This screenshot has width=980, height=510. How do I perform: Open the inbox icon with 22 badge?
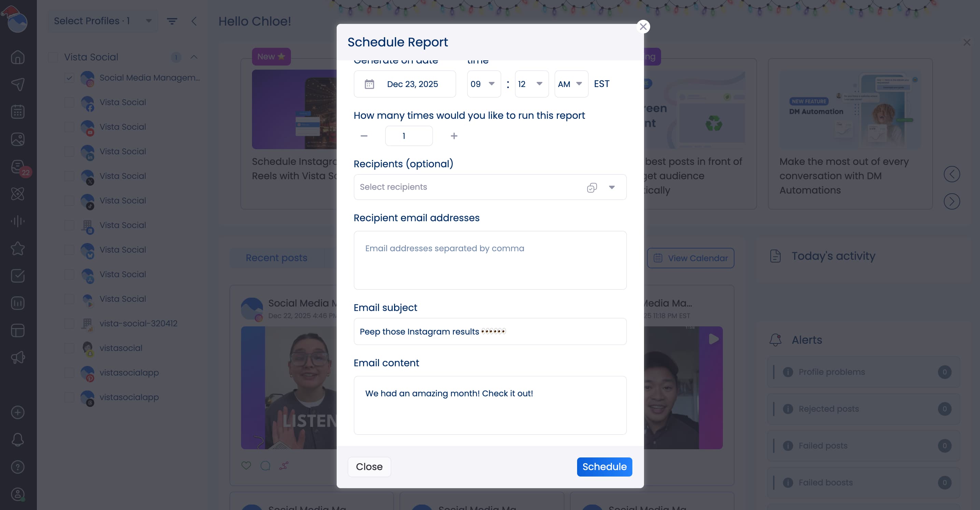(17, 167)
